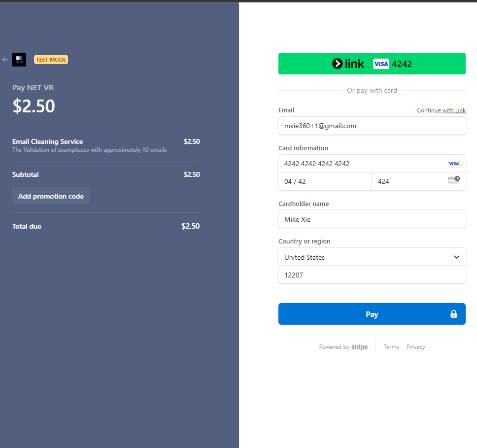Open the Country or region dropdown
The width and height of the screenshot is (477, 448).
click(372, 257)
